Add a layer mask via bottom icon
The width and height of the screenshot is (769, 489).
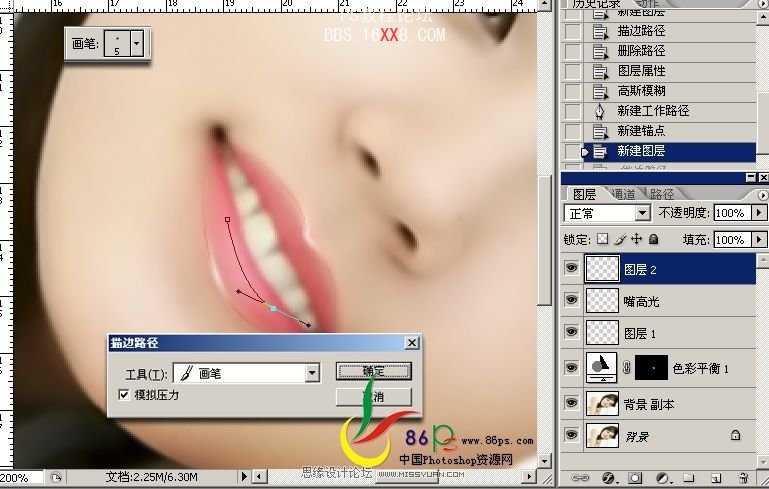point(634,478)
